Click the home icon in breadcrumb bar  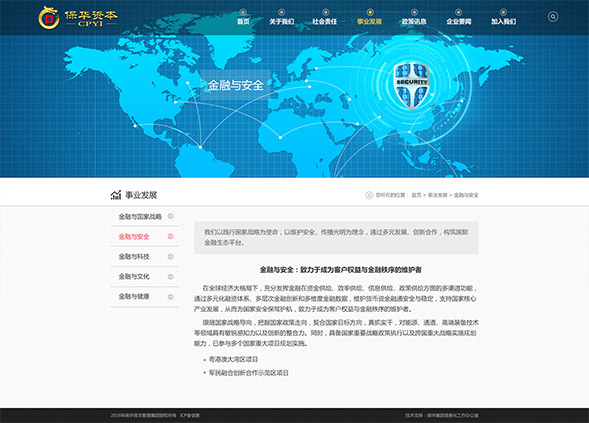pyautogui.click(x=369, y=195)
